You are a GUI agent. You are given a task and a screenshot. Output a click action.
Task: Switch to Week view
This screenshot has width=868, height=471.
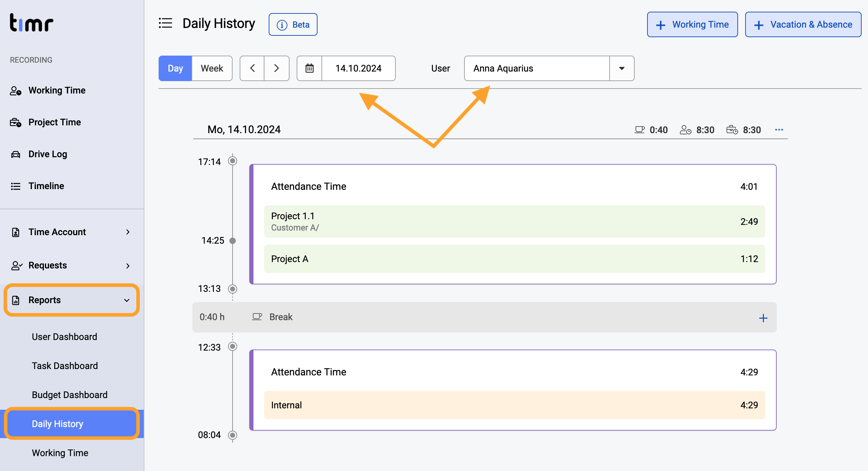[x=212, y=68]
